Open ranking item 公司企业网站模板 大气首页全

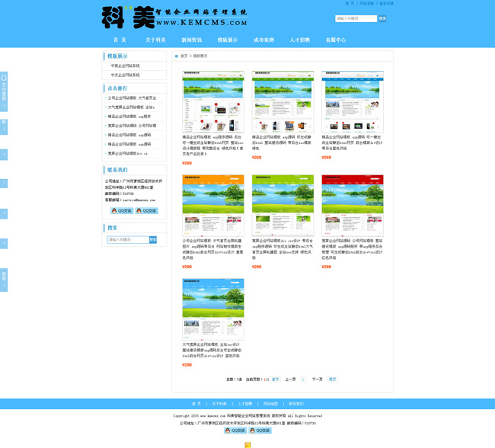click(132, 98)
